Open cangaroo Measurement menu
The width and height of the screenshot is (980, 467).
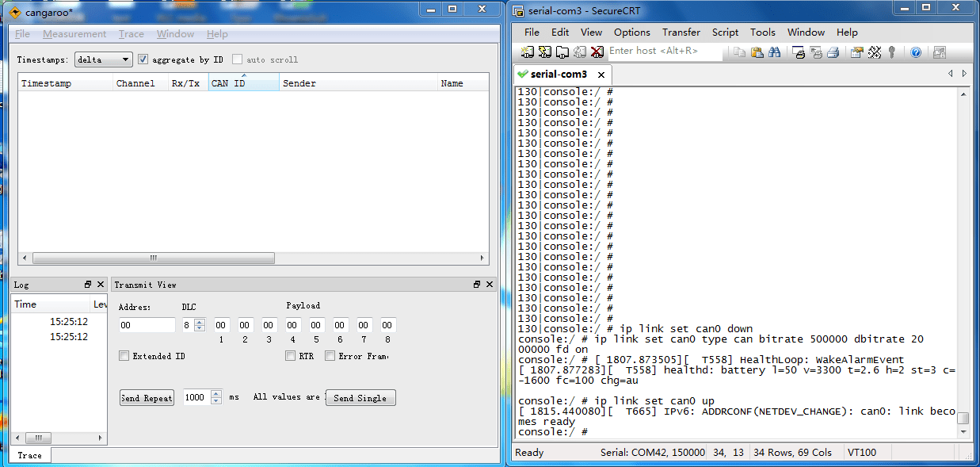[74, 34]
